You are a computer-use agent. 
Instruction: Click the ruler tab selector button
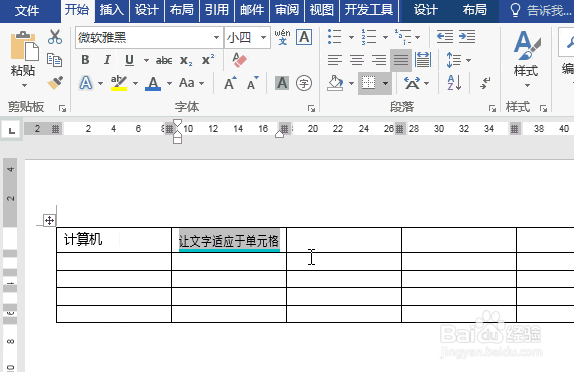coord(12,130)
